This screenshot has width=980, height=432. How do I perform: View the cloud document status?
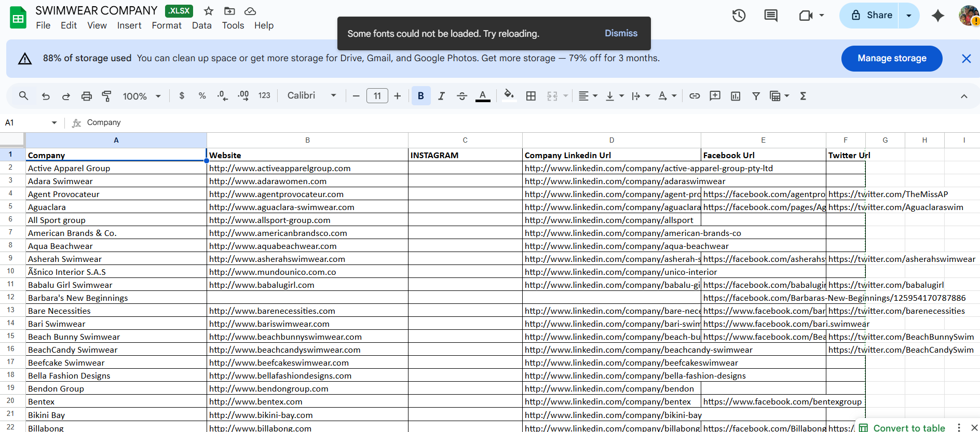click(250, 11)
